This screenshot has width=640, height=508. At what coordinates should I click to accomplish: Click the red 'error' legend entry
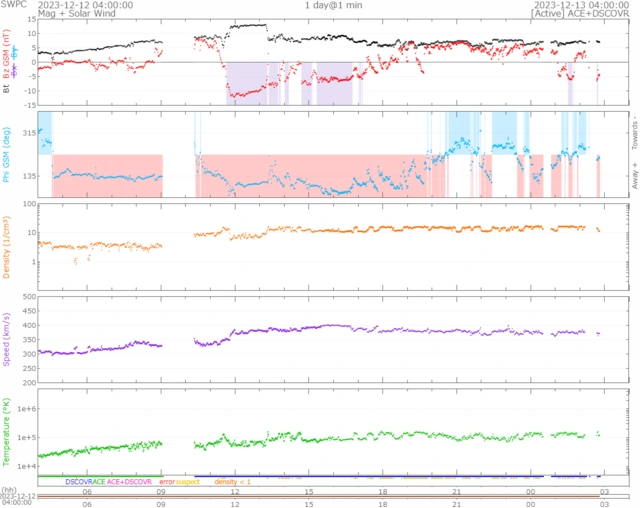click(x=167, y=482)
